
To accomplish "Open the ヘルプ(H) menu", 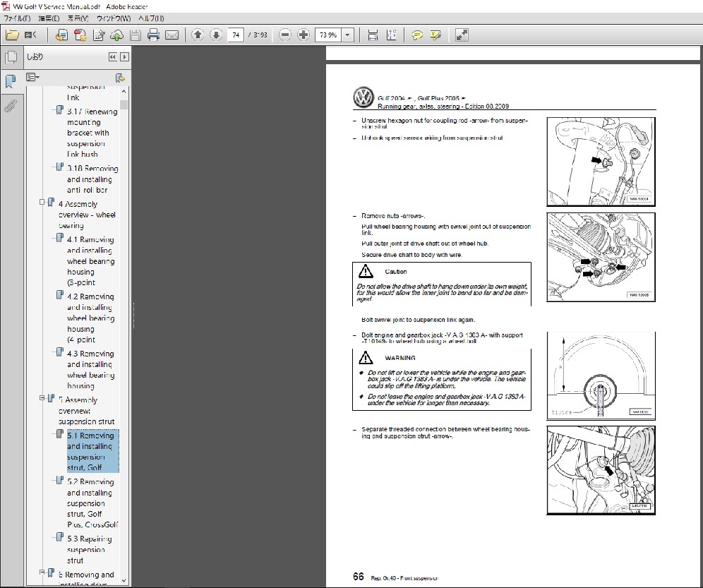I will [x=151, y=18].
